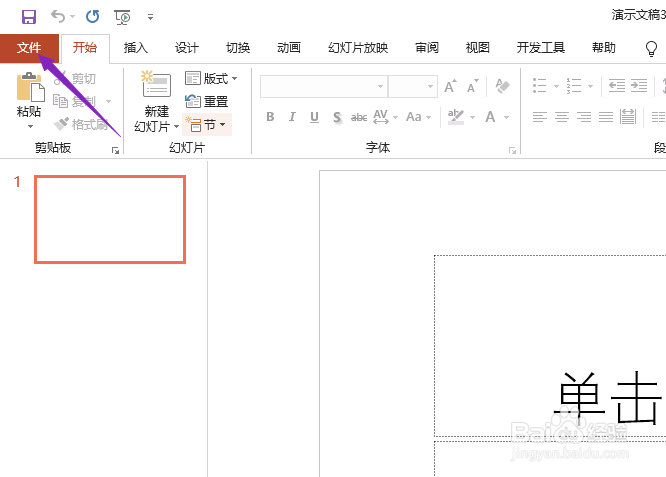Expand the 粘贴 options arrow
666x477 pixels.
click(30, 127)
